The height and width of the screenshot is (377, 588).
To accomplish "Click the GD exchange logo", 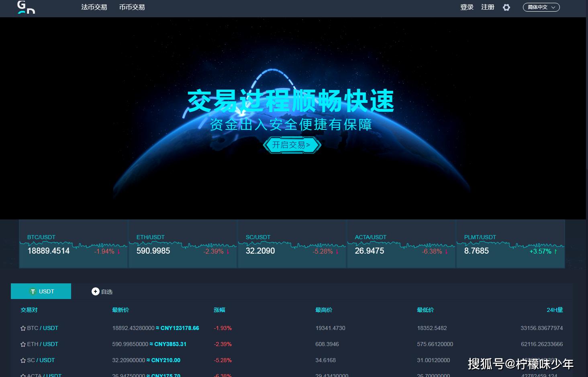I will (x=25, y=8).
